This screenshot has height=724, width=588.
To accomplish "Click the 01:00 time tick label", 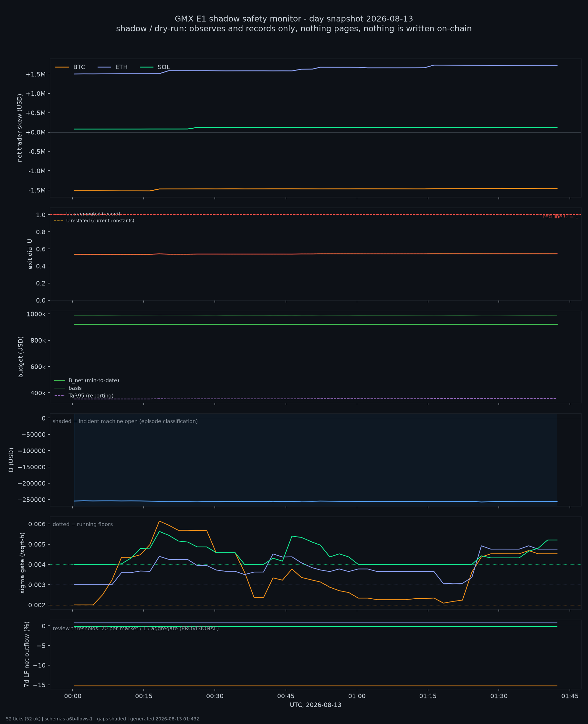I will tap(357, 697).
